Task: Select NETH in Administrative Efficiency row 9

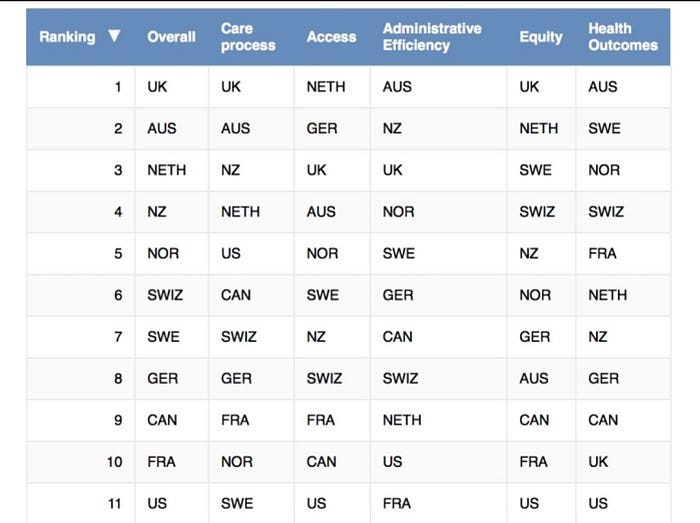Action: point(402,420)
